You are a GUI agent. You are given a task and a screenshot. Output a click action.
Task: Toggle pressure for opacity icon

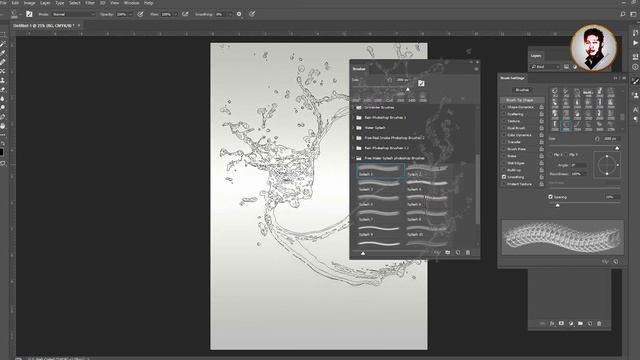pyautogui.click(x=140, y=14)
